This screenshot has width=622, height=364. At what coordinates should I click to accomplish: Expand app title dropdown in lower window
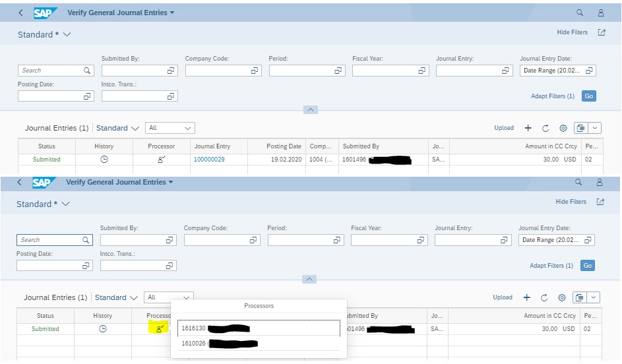171,182
